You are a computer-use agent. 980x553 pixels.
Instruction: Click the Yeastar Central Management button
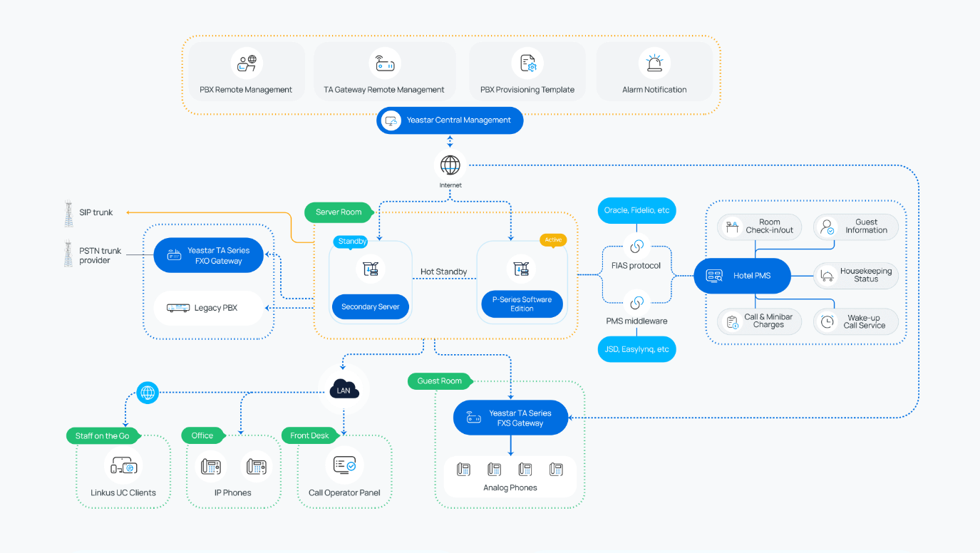[x=450, y=120]
